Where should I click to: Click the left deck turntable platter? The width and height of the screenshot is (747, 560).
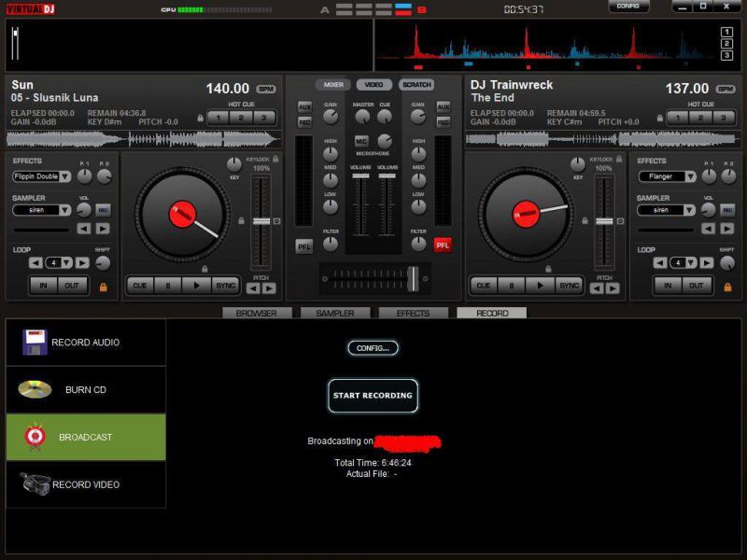coord(182,214)
